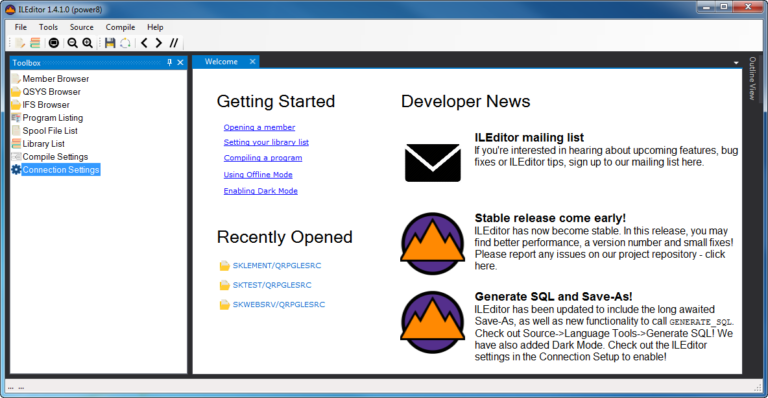
Task: Click the 'Generate SQL and Save-As!' headline
Action: pos(553,297)
